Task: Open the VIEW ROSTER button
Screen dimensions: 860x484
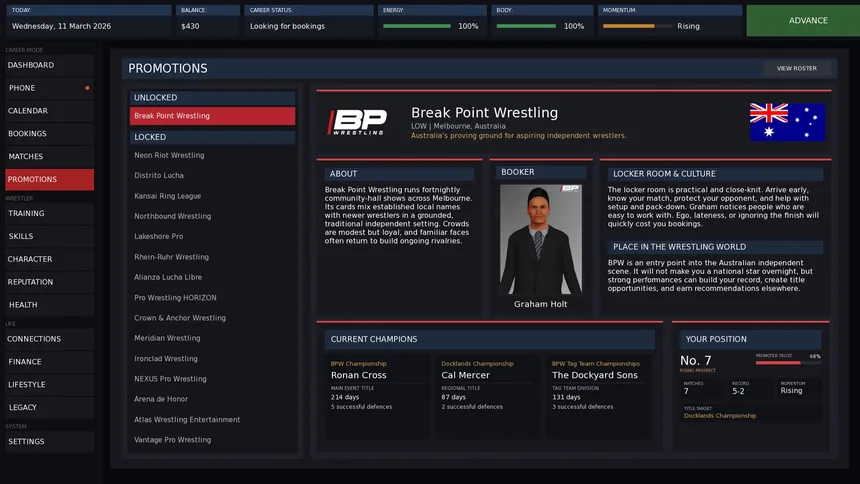Action: (796, 69)
